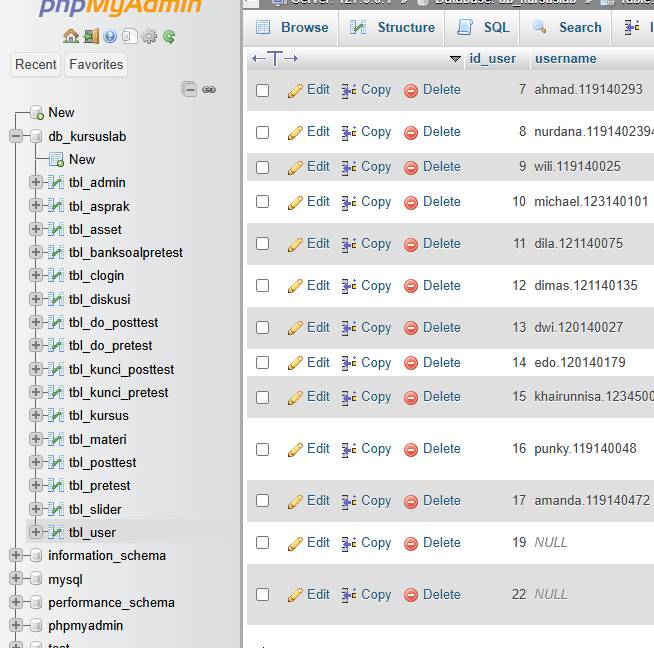Click Copy link for row dila.121140075
The image size is (654, 648).
tap(366, 244)
